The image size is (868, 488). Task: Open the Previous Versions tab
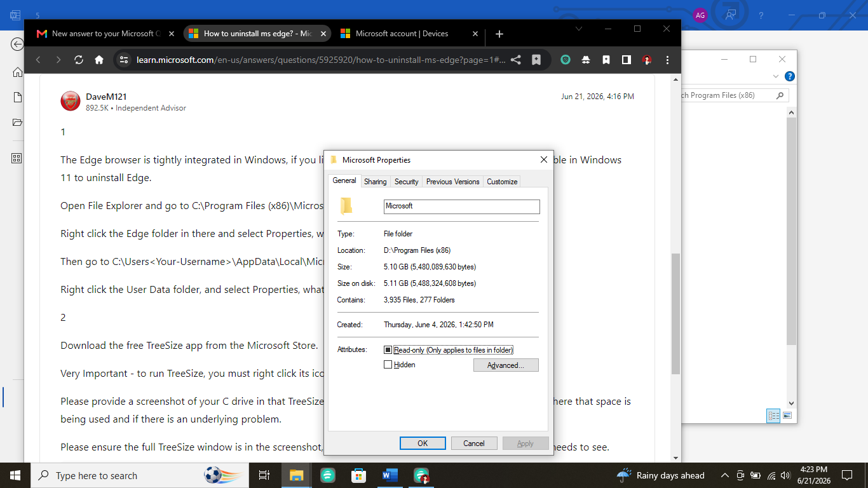(453, 182)
